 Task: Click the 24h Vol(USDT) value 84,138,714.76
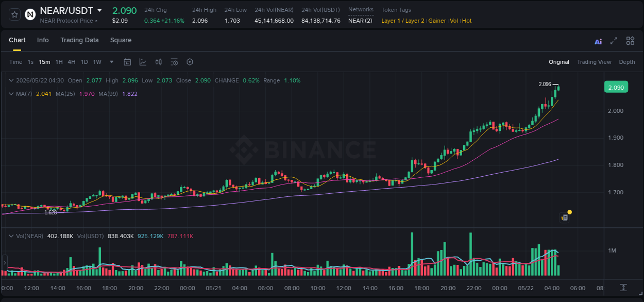pos(321,21)
